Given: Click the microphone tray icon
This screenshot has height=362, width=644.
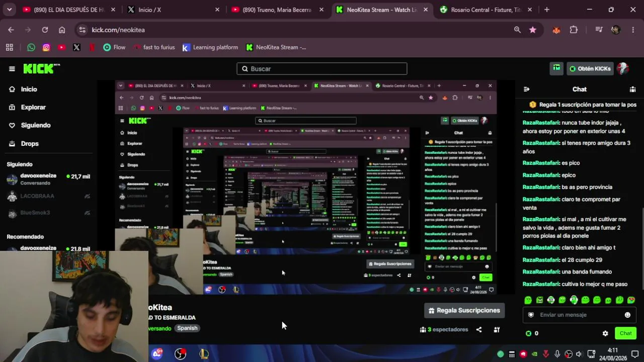Looking at the screenshot, I should (x=557, y=354).
